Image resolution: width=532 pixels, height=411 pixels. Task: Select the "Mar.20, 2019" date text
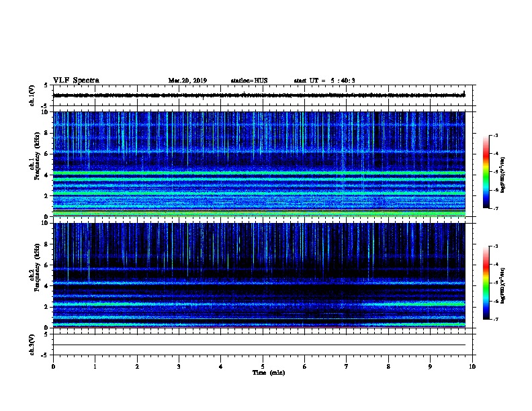pyautogui.click(x=187, y=81)
